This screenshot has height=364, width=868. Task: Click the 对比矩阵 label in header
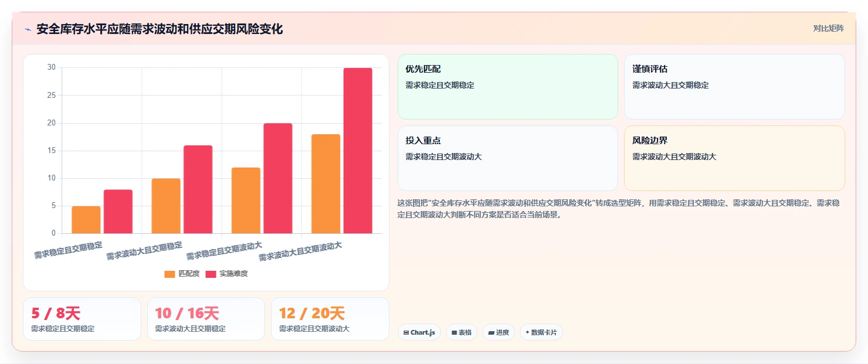click(828, 28)
